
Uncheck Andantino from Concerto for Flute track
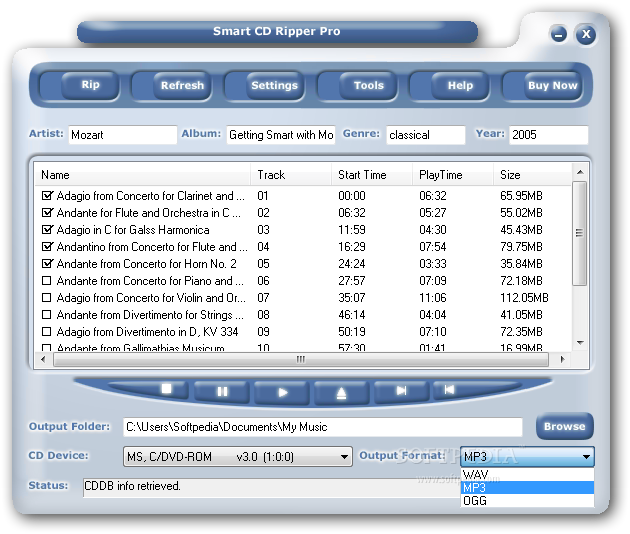(x=47, y=246)
